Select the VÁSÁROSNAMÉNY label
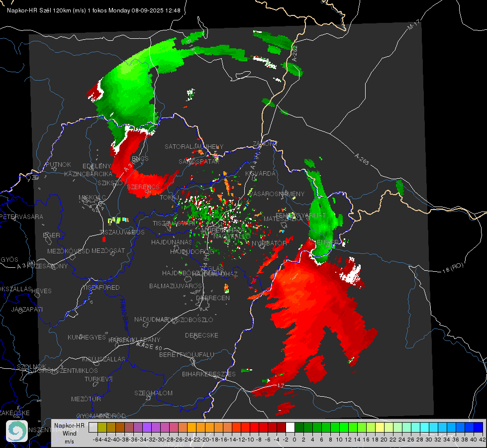 [x=277, y=194]
